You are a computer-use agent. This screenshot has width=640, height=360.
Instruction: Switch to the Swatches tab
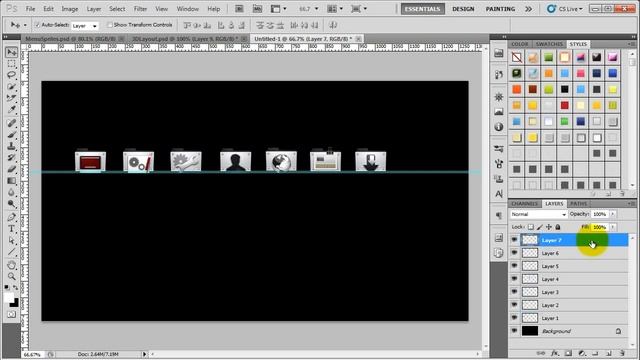coord(549,44)
